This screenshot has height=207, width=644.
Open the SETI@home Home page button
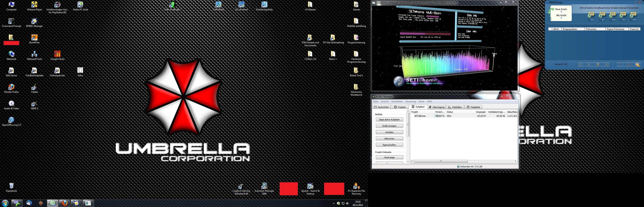tap(389, 158)
